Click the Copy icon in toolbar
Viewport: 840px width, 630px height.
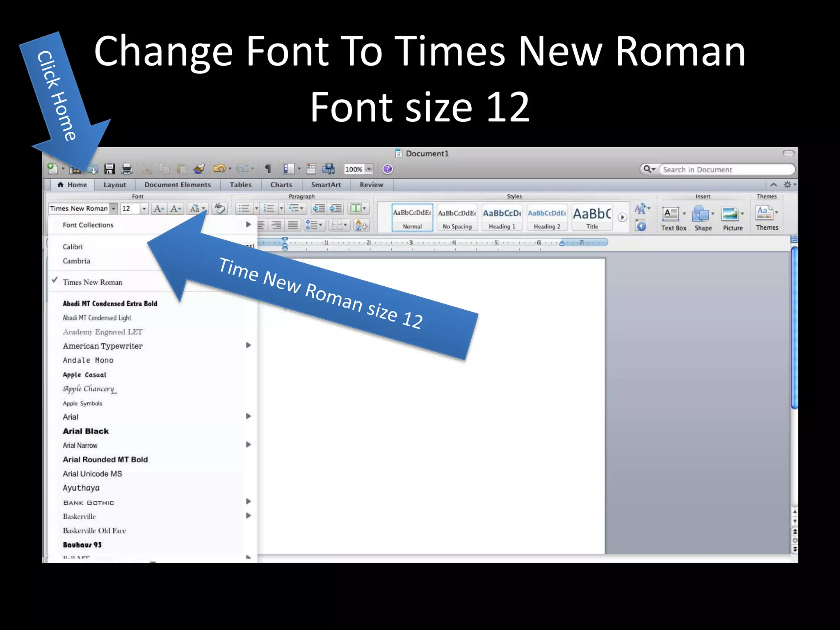(x=164, y=169)
